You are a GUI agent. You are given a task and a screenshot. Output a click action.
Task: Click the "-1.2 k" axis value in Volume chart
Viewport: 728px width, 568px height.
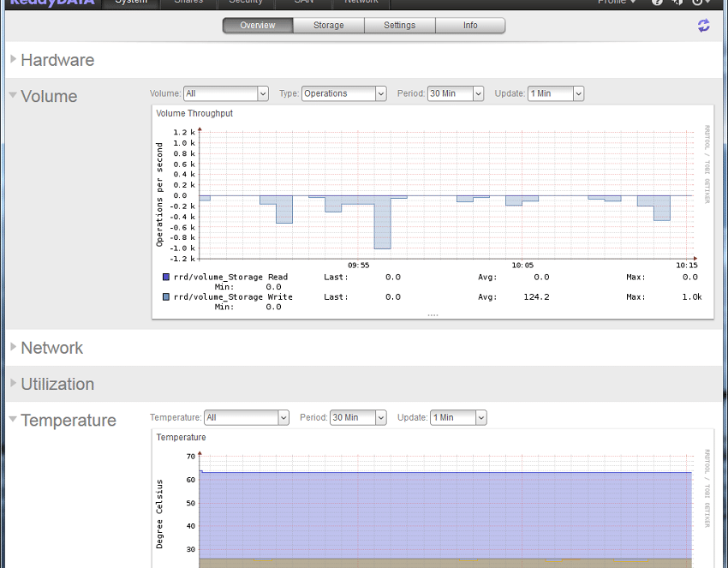point(182,259)
